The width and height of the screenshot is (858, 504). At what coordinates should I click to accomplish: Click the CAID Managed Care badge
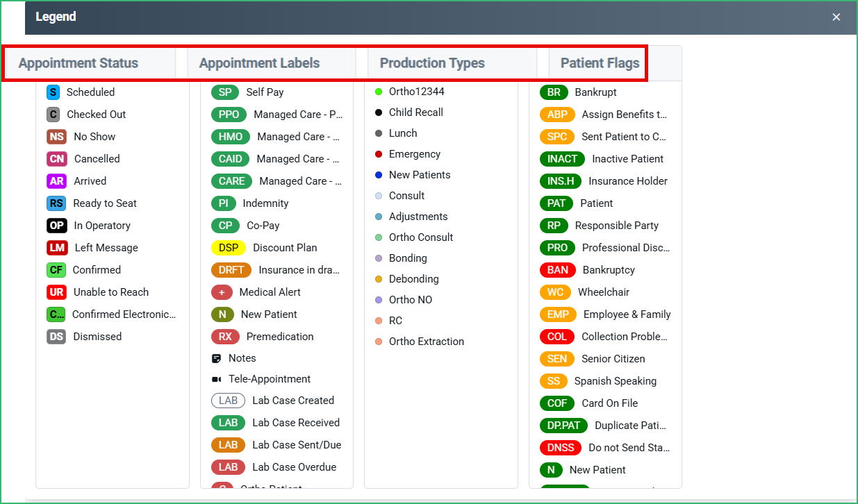(x=231, y=159)
